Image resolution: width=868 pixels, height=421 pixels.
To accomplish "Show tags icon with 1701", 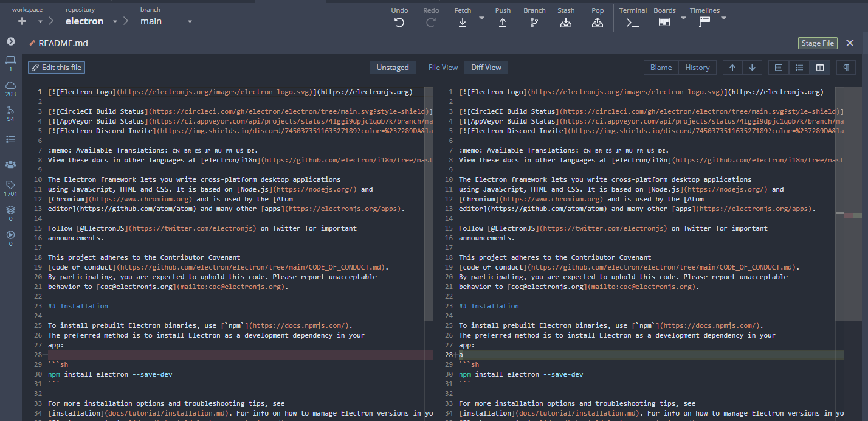I will [x=10, y=188].
